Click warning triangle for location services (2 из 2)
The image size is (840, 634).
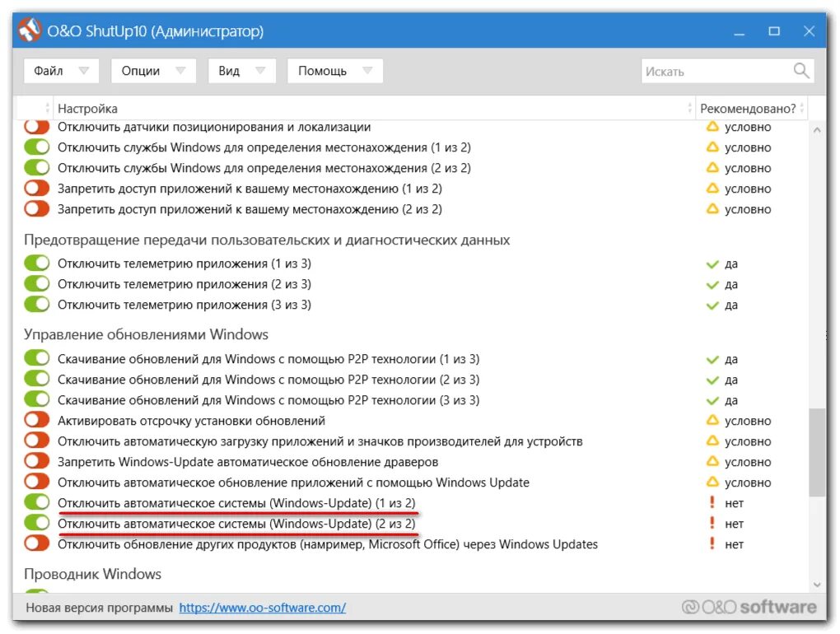coord(712,168)
